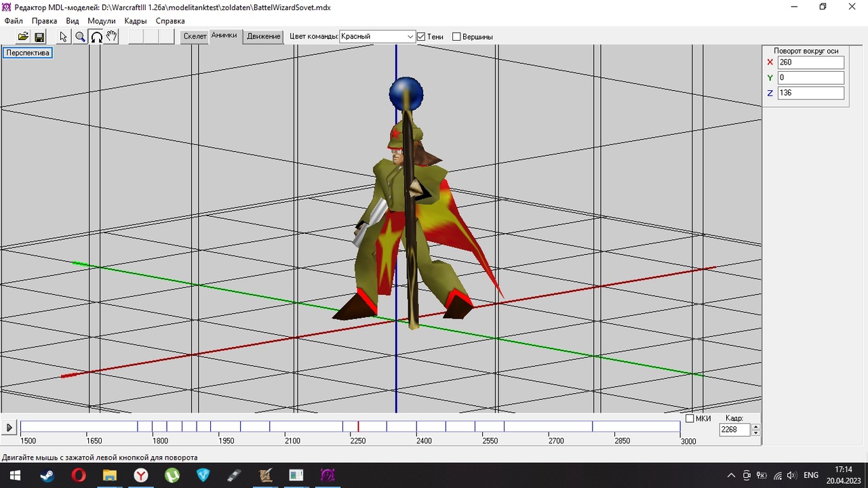This screenshot has width=868, height=488.
Task: Click the open file folder icon
Action: (x=23, y=37)
